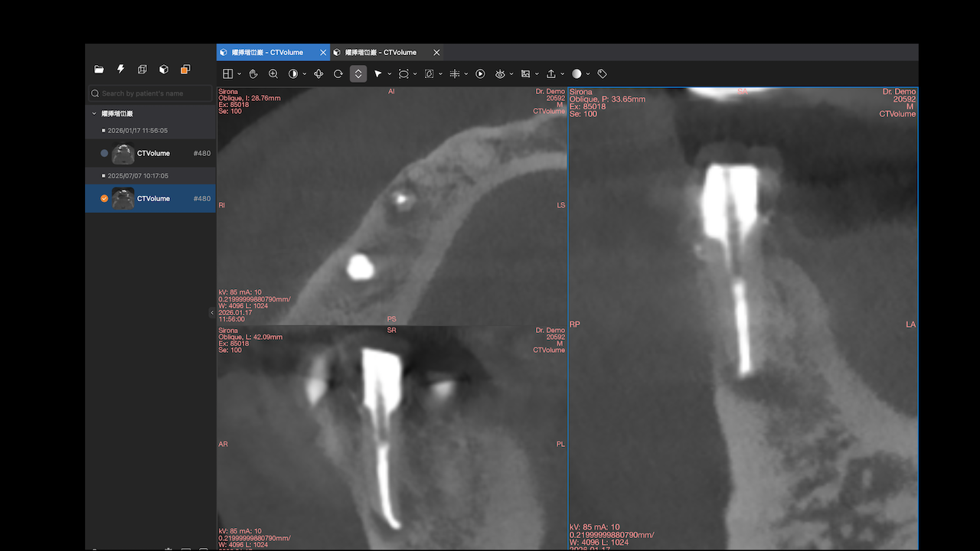
Task: Select the 3D rotate tool
Action: point(319,73)
